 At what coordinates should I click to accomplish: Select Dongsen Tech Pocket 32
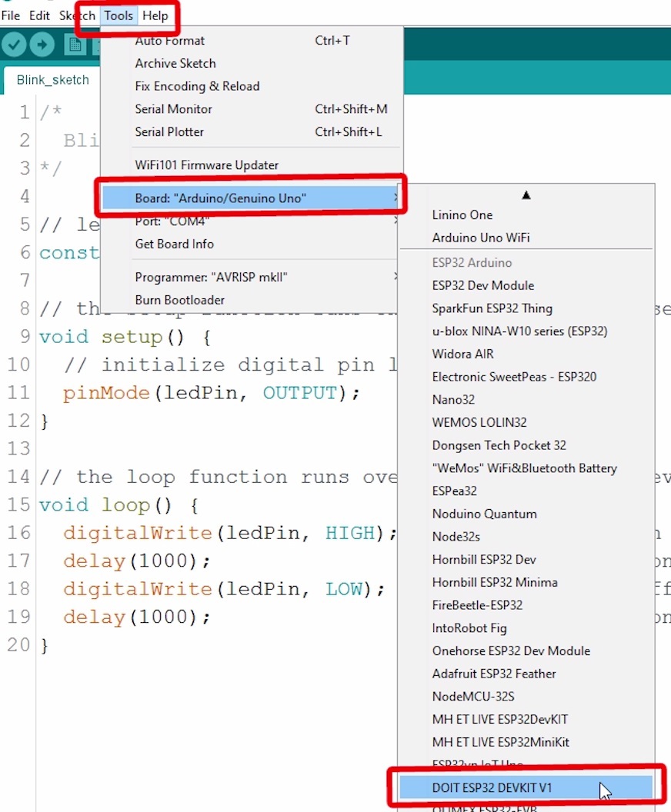tap(526, 445)
